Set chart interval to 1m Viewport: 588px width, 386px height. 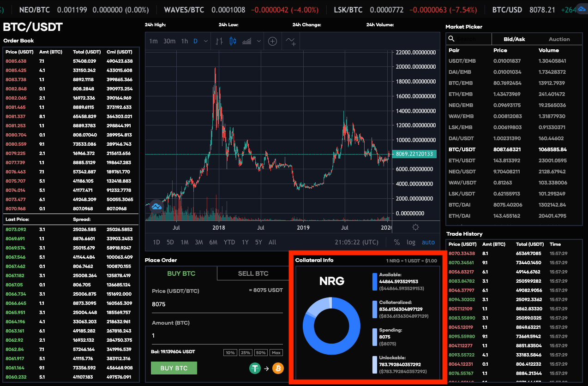[153, 41]
